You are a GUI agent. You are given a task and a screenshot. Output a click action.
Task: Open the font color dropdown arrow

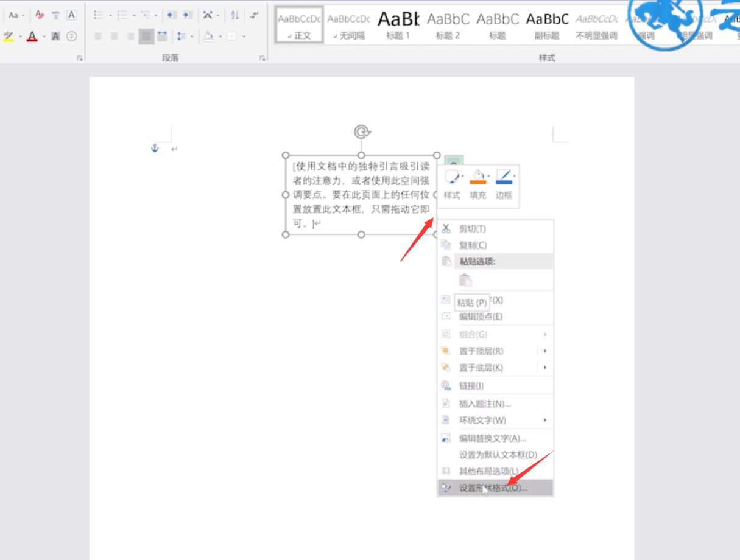point(44,37)
